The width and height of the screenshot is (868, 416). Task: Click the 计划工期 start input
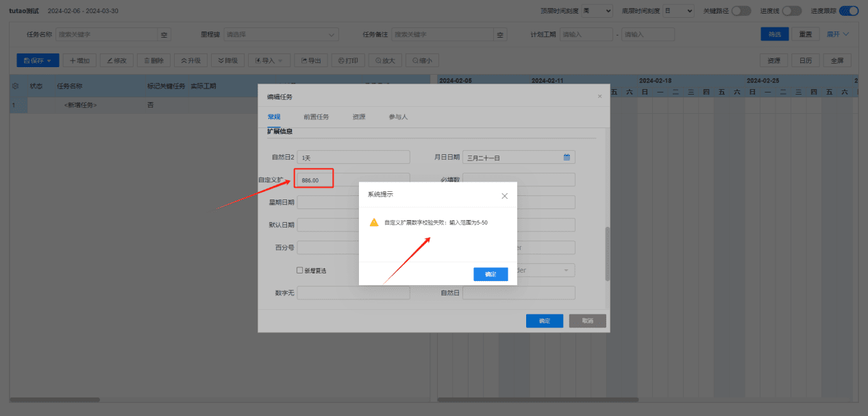click(586, 34)
